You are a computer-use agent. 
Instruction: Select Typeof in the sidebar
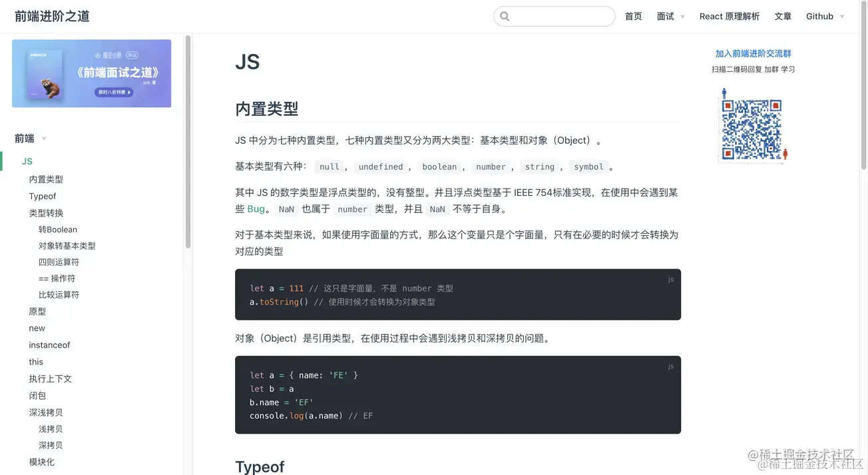click(42, 196)
